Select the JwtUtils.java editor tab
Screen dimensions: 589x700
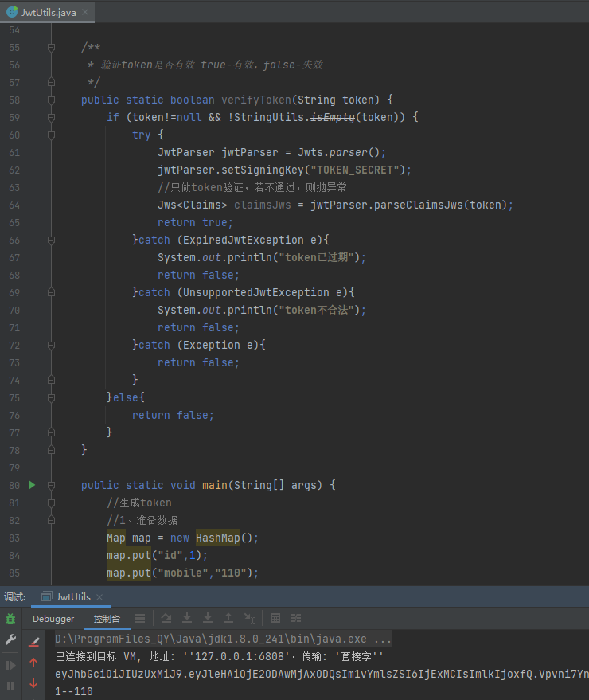tap(48, 12)
